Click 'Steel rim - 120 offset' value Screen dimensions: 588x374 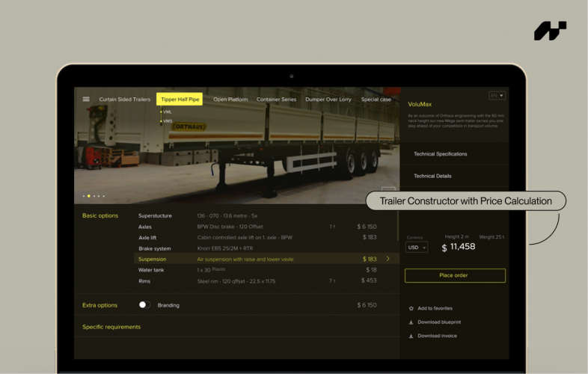236,281
